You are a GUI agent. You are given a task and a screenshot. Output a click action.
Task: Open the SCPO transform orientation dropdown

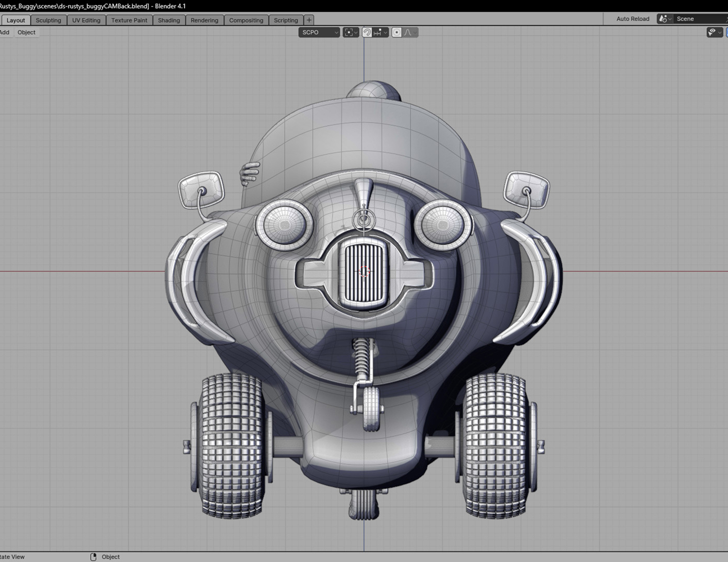(319, 33)
